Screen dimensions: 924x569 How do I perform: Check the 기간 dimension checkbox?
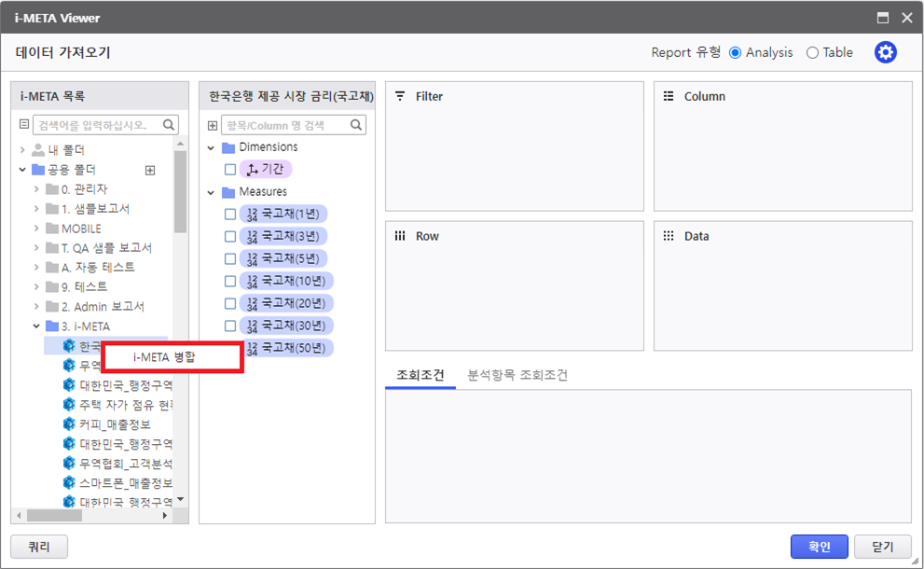tap(230, 170)
